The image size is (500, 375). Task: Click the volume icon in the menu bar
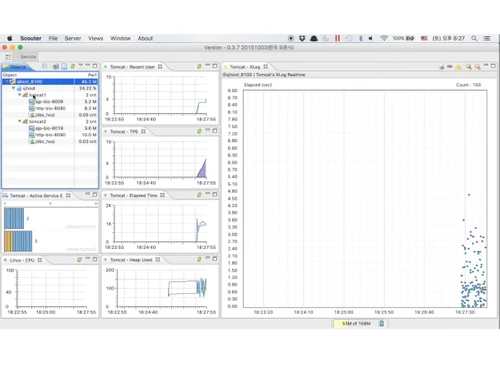coord(370,38)
